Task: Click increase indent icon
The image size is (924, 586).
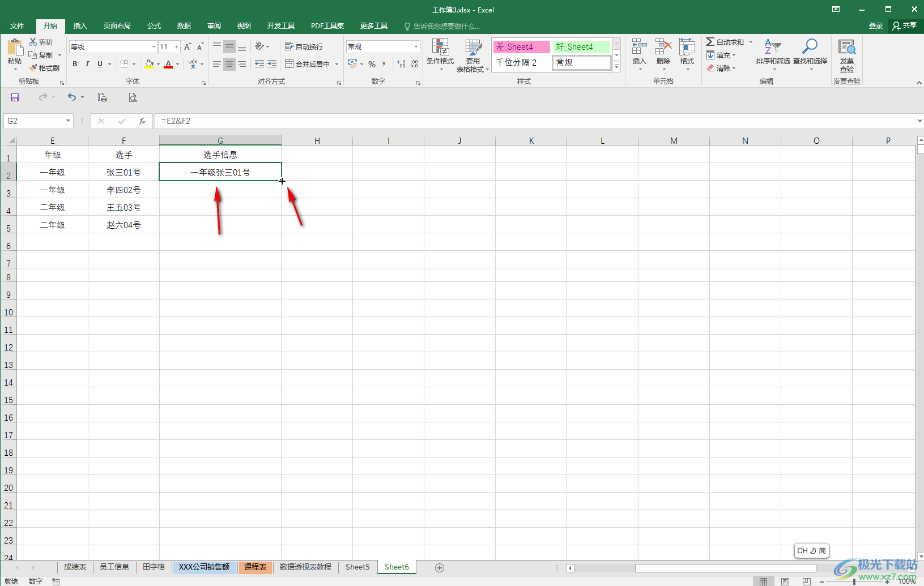Action: pos(272,64)
